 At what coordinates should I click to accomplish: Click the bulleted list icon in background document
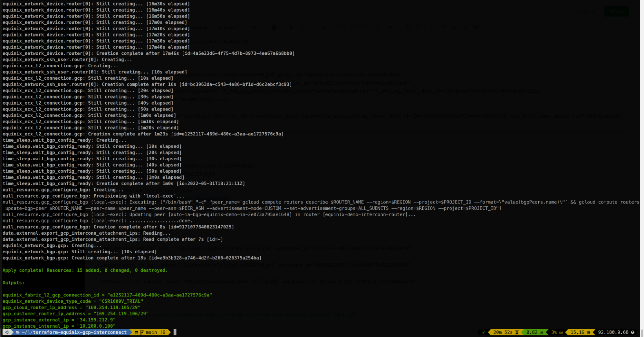pyautogui.click(x=343, y=28)
